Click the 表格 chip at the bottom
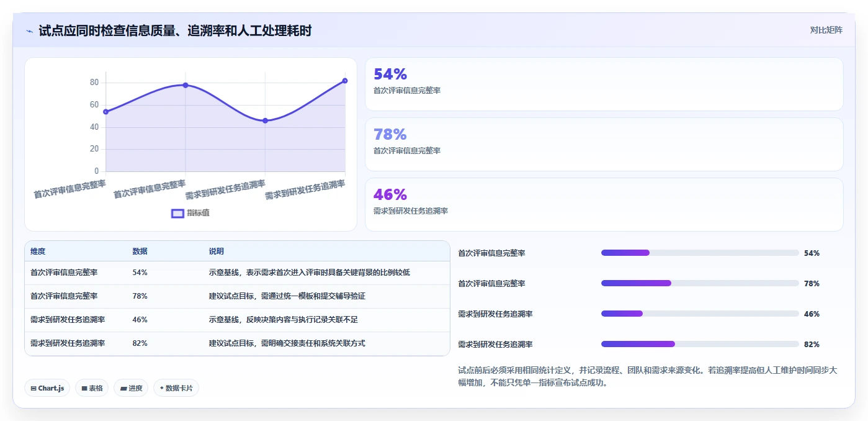 (x=92, y=388)
